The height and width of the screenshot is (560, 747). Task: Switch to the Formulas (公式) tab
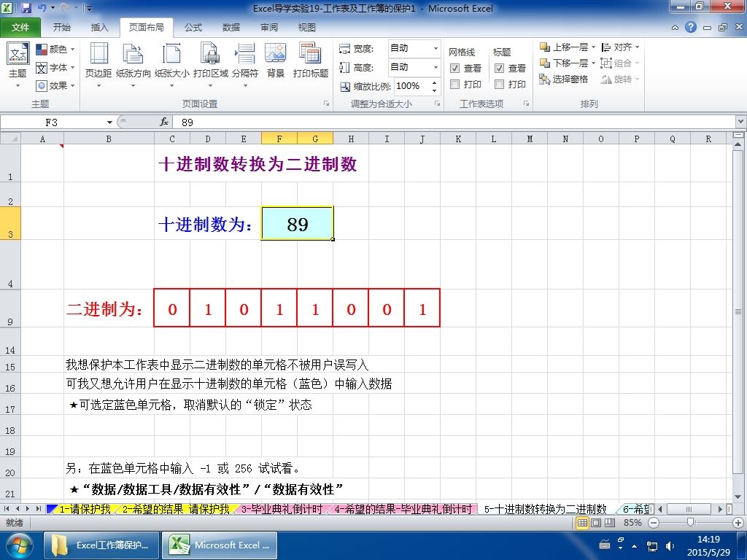click(193, 28)
